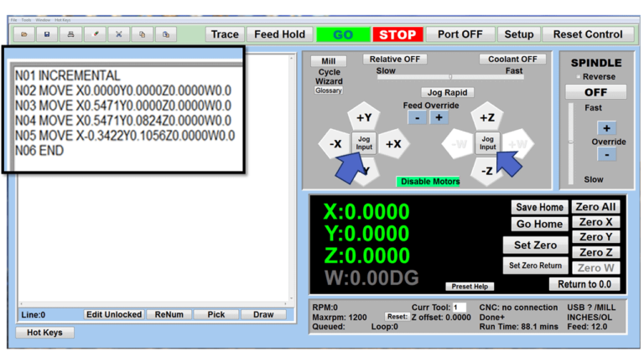Adjust the Slow to Fast jog speed slider
The image size is (644, 362).
pos(450,77)
